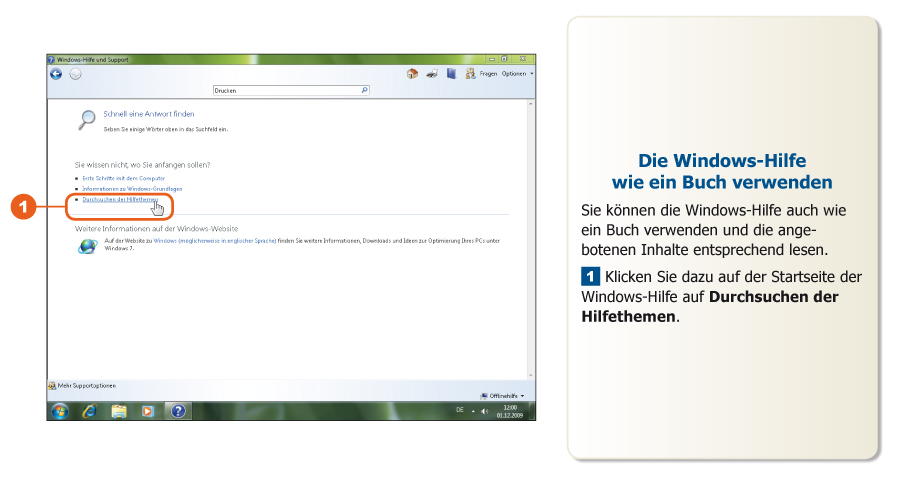Open Windows Media Player from taskbar
The width and height of the screenshot is (900, 480).
(148, 411)
